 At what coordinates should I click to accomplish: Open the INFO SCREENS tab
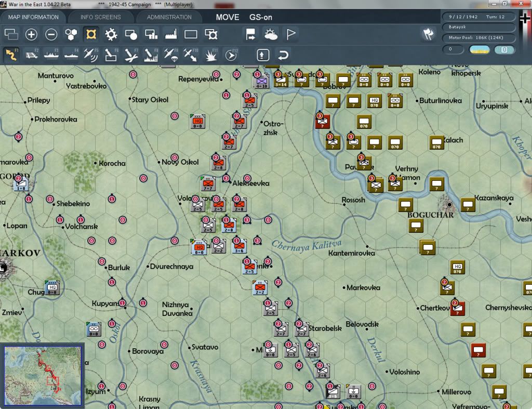[x=100, y=17]
